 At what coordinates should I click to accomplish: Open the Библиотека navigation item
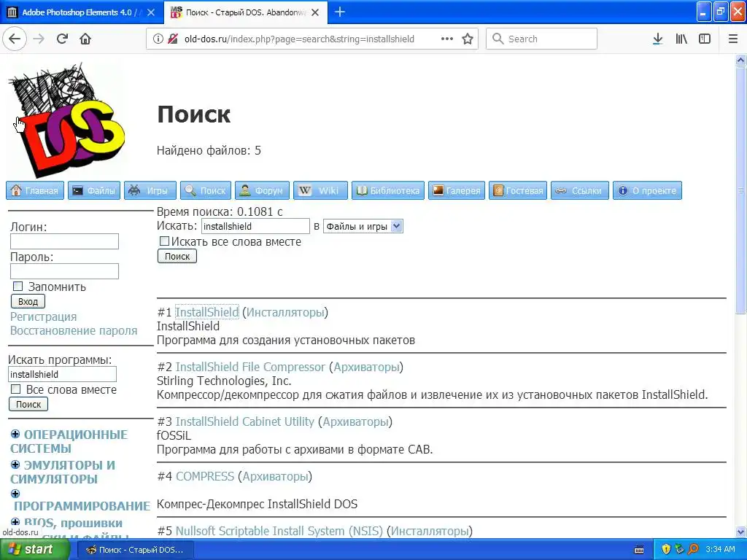pos(388,190)
